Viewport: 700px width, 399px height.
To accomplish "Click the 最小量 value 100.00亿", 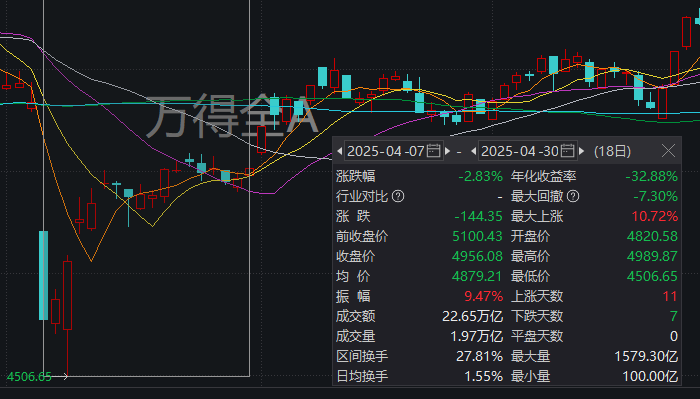I will tap(650, 376).
